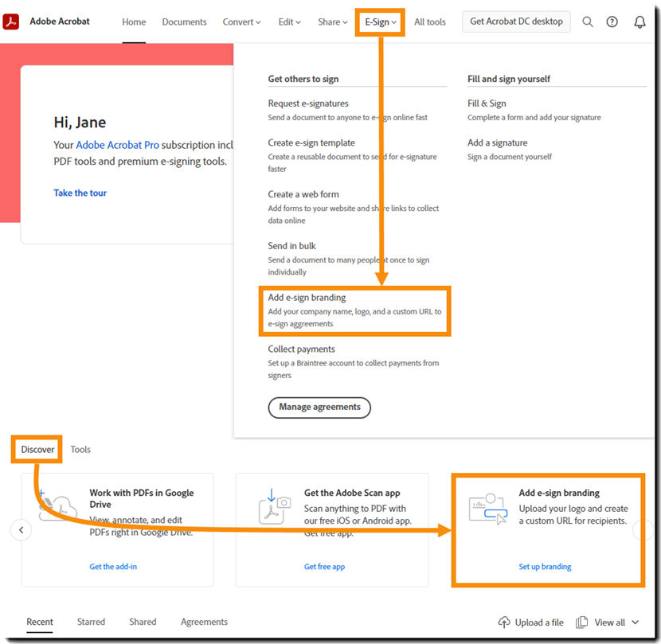Click the Adobe Scan app icon
The height and width of the screenshot is (644, 661).
pyautogui.click(x=275, y=506)
